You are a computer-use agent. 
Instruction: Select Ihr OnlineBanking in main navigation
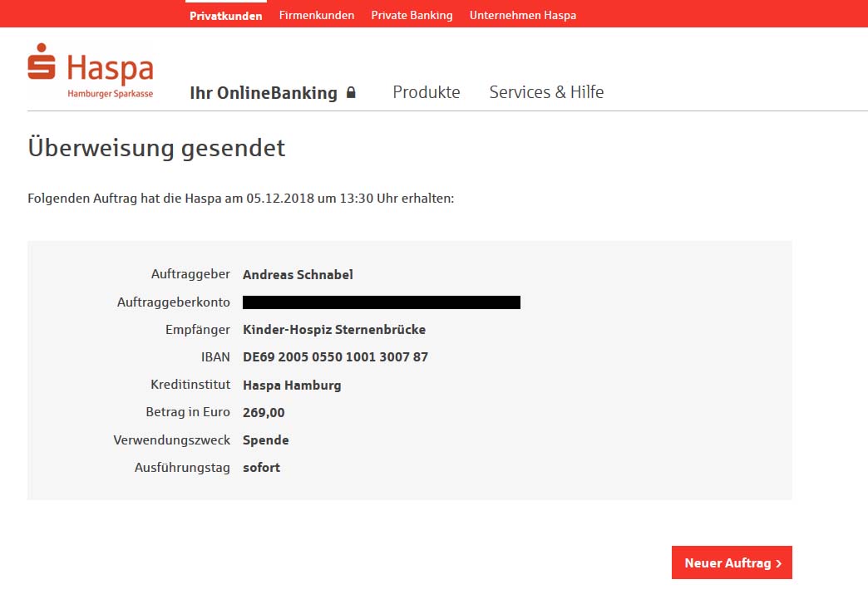[264, 93]
